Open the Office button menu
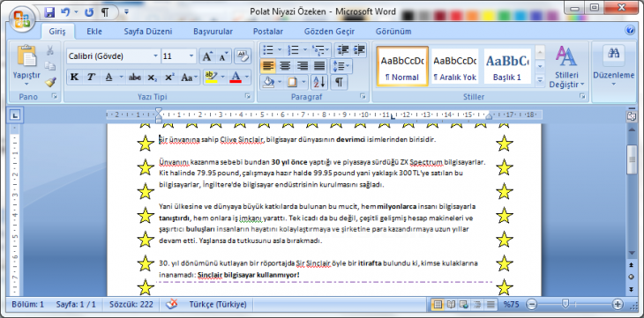 pyautogui.click(x=21, y=18)
